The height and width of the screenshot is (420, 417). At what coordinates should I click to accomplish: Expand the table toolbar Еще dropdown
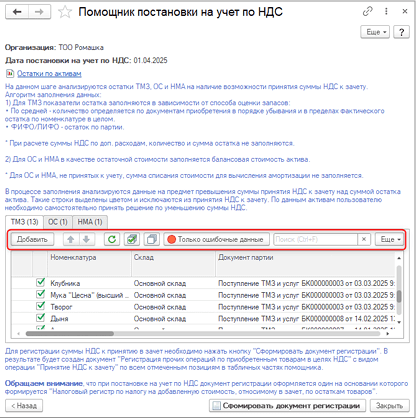click(x=390, y=239)
